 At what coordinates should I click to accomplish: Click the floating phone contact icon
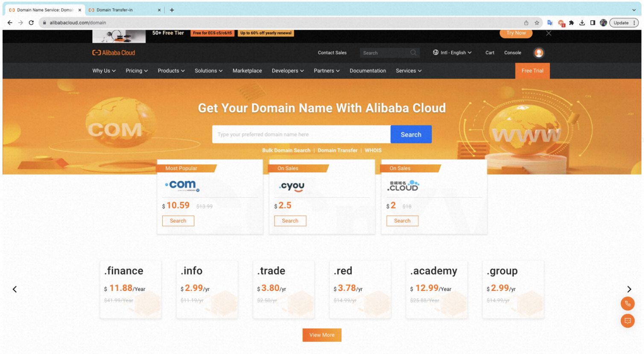click(x=627, y=304)
